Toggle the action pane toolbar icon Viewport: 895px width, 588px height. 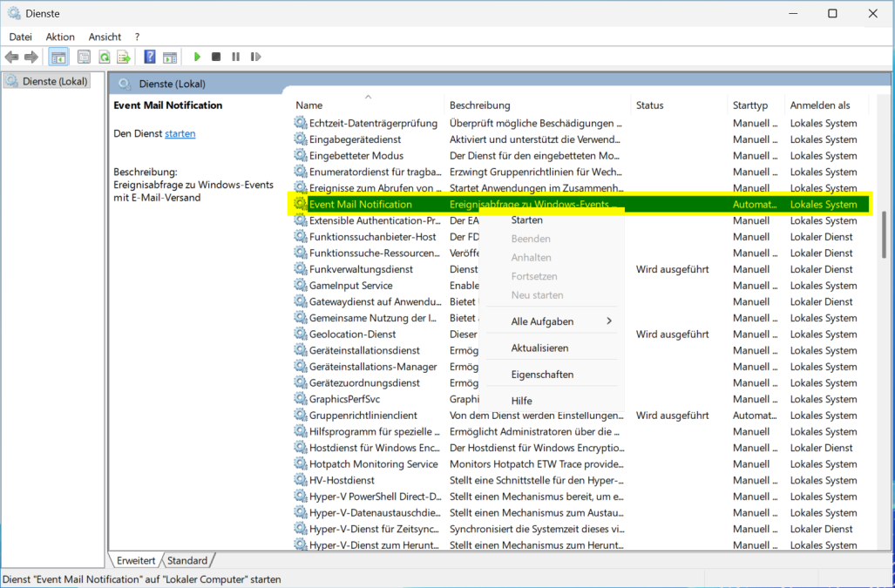point(170,57)
